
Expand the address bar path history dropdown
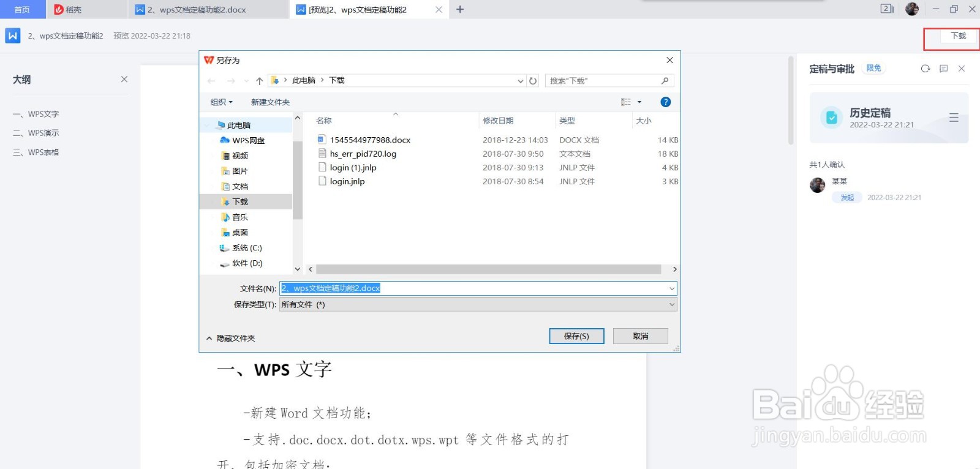point(521,81)
